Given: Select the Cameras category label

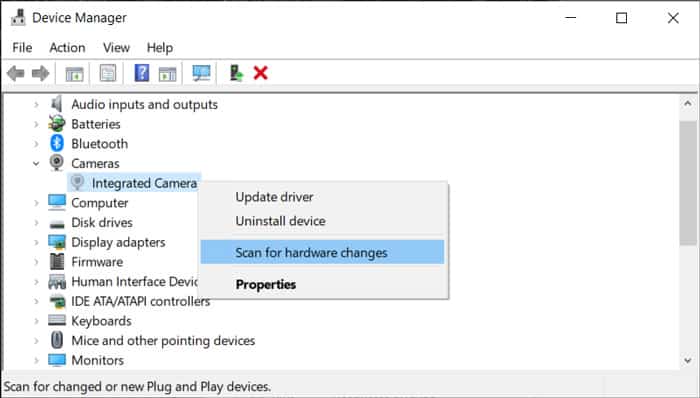Looking at the screenshot, I should coord(95,163).
